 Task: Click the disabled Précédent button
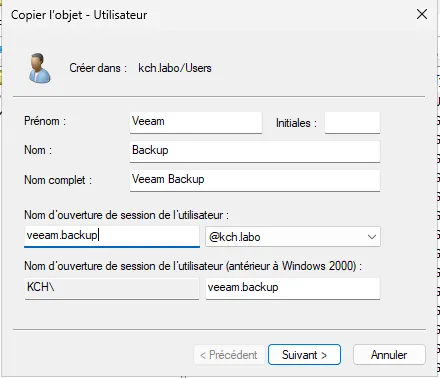tap(229, 355)
